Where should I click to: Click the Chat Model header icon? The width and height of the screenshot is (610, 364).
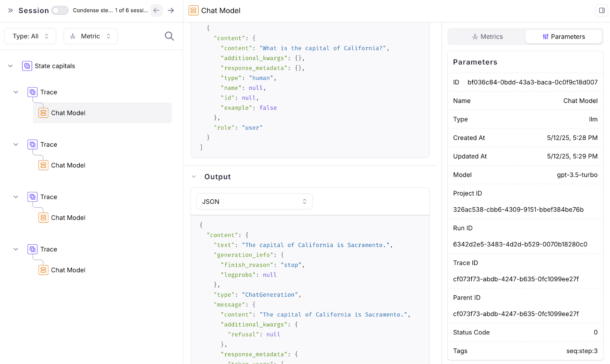(x=194, y=10)
